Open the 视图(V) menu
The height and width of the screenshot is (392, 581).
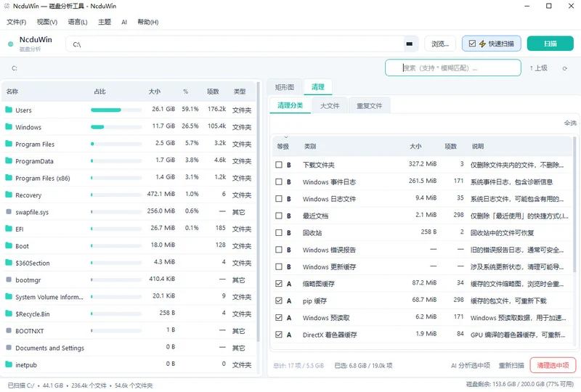tap(47, 23)
